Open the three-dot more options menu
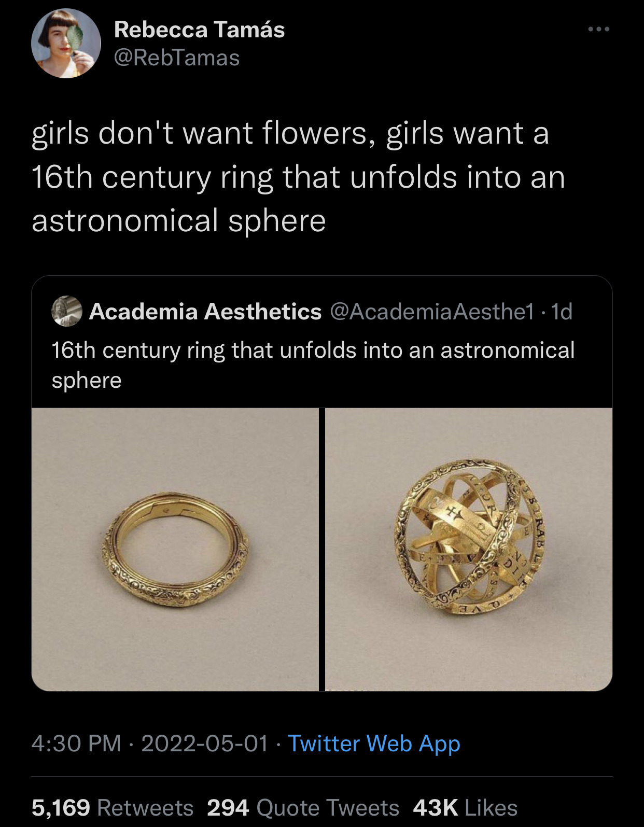 click(x=599, y=30)
